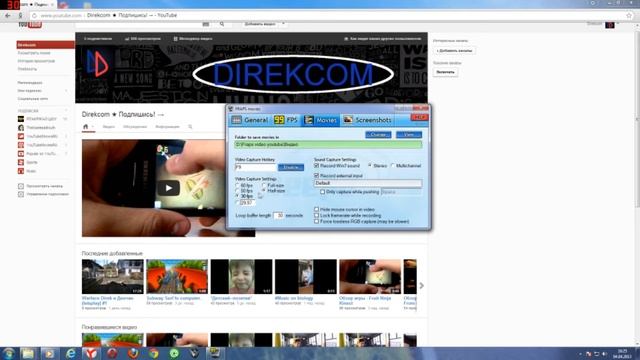Enable Lock framerate while recording
Screen dimensions: 640x360
tap(316, 216)
